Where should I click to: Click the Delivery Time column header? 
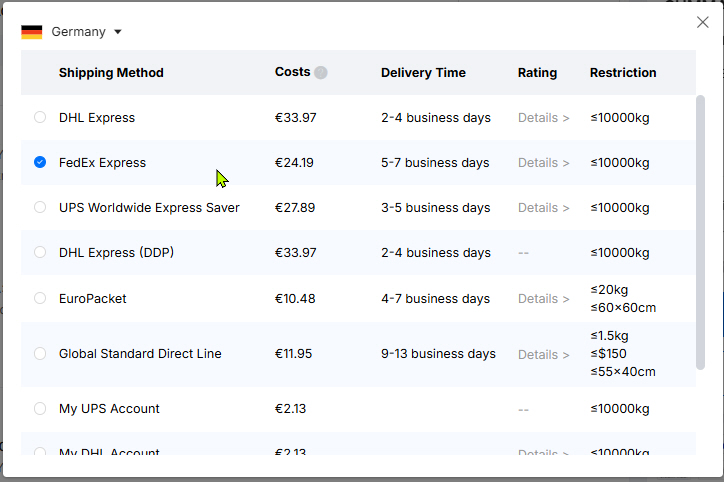click(423, 73)
